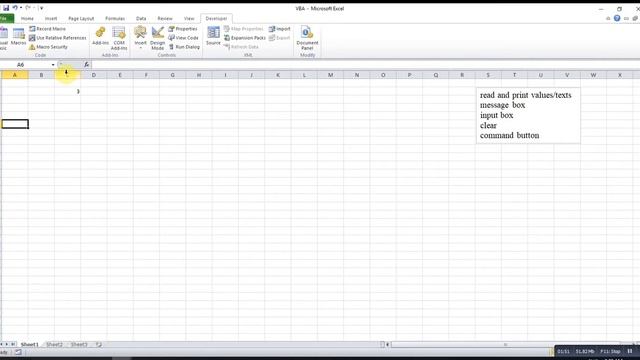Image resolution: width=640 pixels, height=360 pixels.
Task: Open the Name Box dropdown arrow
Action: (53, 64)
